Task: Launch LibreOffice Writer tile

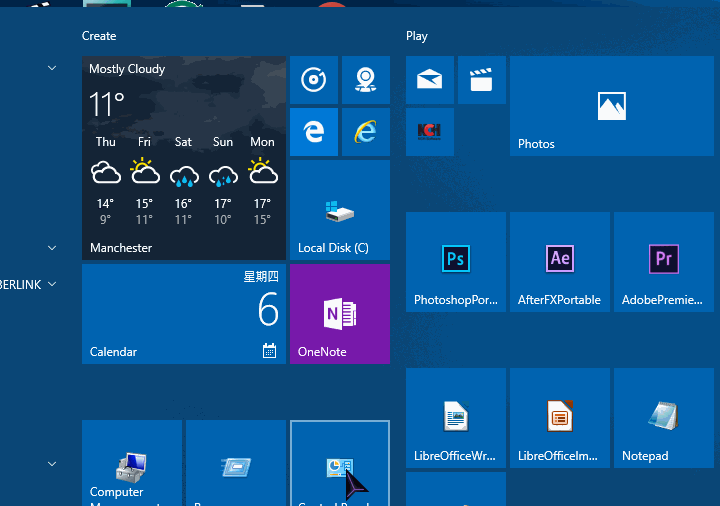Action: point(455,418)
